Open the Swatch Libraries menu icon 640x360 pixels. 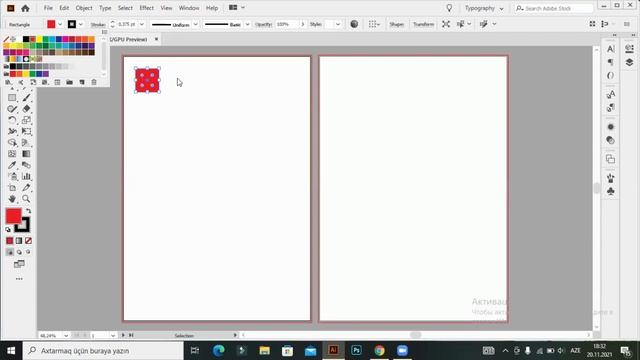[8, 82]
